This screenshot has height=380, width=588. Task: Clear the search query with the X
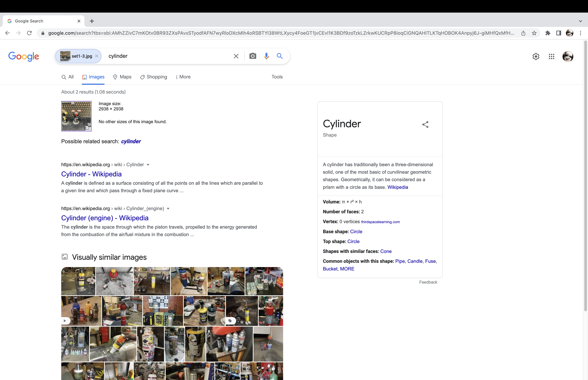click(236, 56)
